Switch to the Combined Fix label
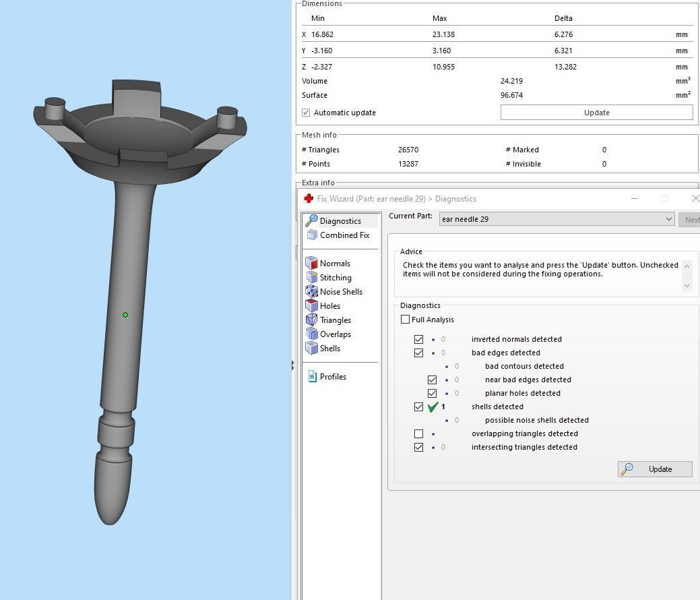This screenshot has width=700, height=600. tap(345, 235)
